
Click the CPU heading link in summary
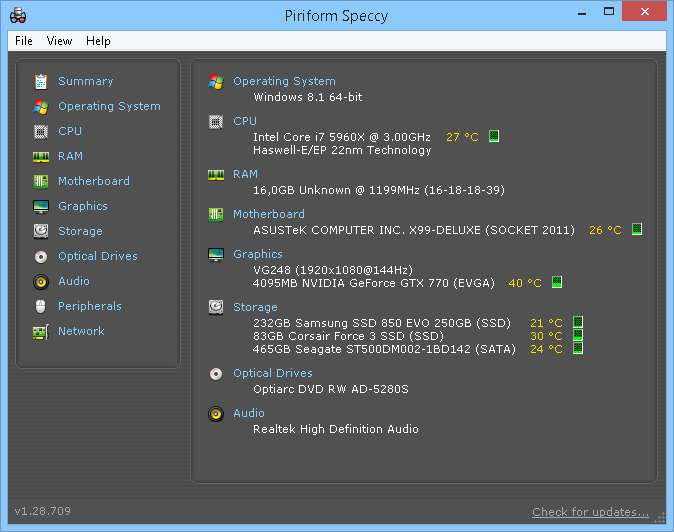(x=245, y=121)
